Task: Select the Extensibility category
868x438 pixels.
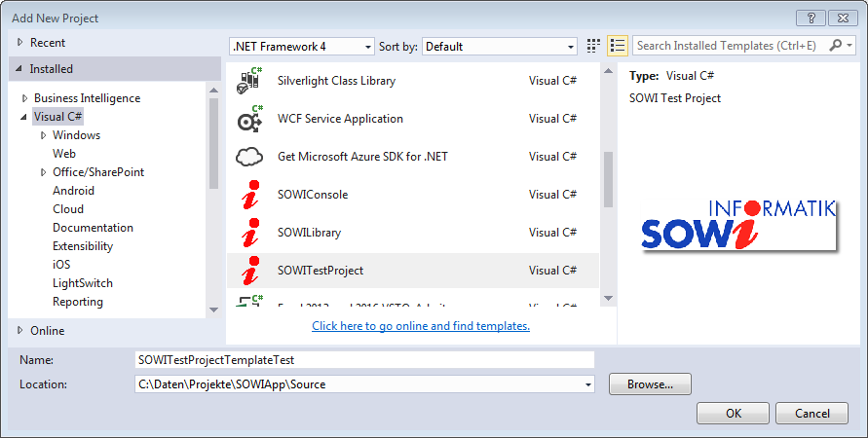Action: pos(83,246)
